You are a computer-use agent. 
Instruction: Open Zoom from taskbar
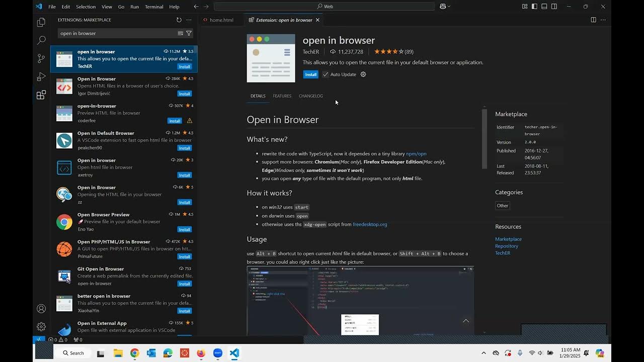click(x=217, y=353)
